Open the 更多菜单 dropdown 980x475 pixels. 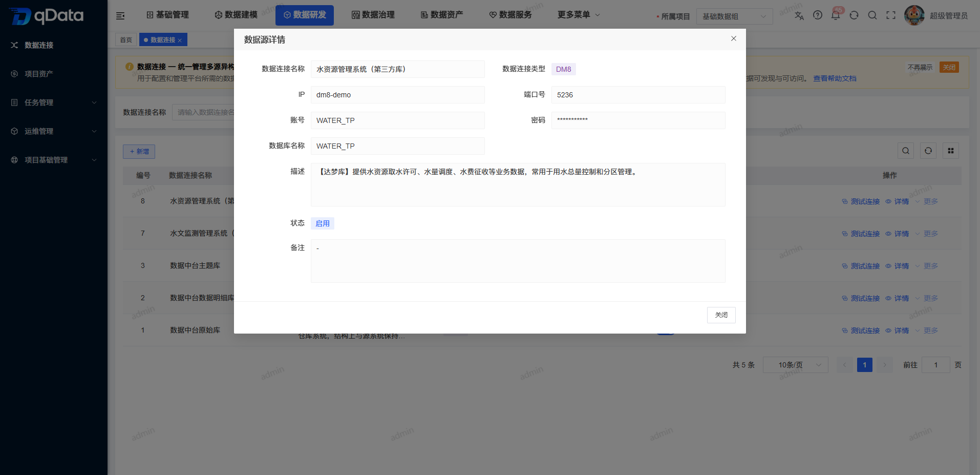pos(579,15)
